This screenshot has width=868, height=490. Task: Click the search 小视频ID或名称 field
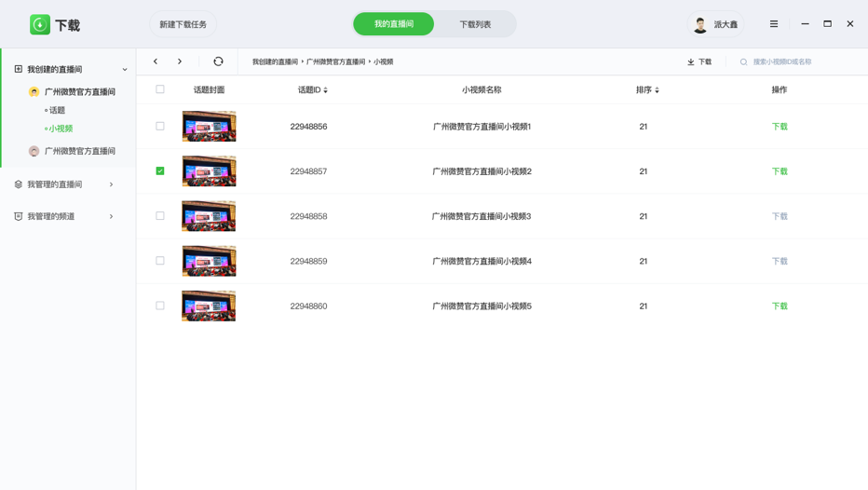[x=792, y=62]
